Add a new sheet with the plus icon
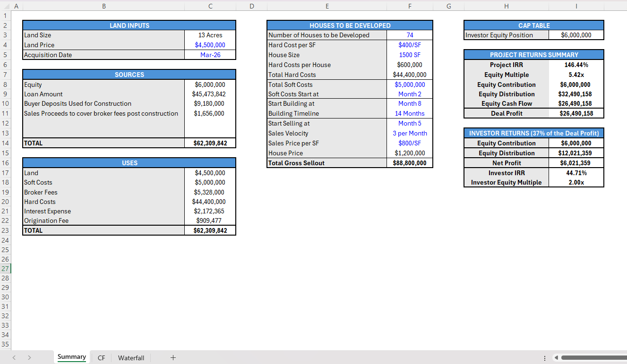 [x=173, y=358]
